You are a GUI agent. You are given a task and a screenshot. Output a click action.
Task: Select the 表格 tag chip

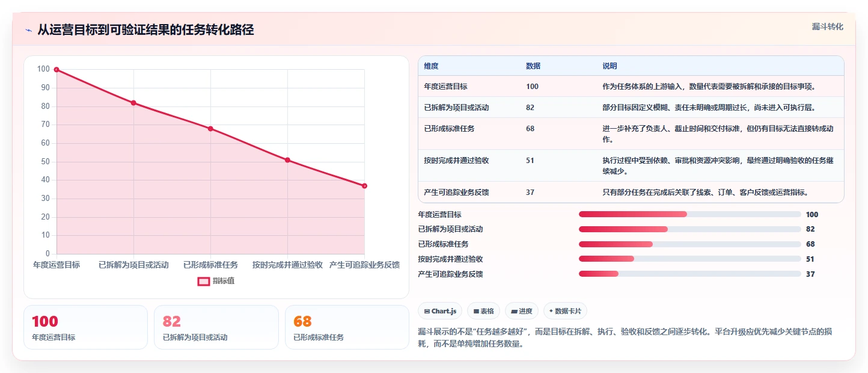(x=484, y=311)
